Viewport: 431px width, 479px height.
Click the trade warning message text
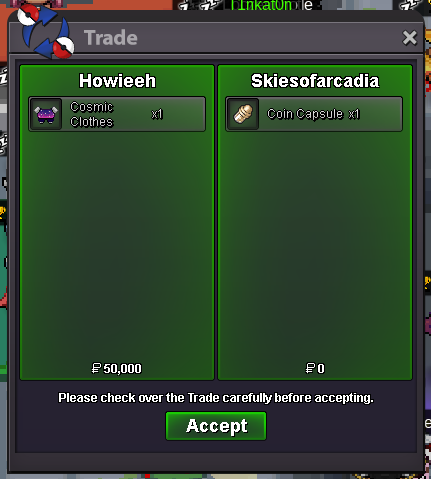216,398
